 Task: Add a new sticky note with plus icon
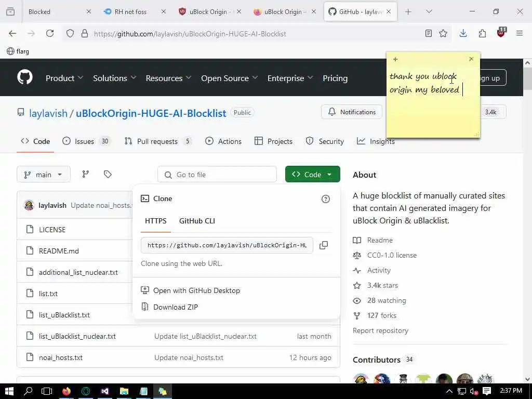[x=395, y=59]
